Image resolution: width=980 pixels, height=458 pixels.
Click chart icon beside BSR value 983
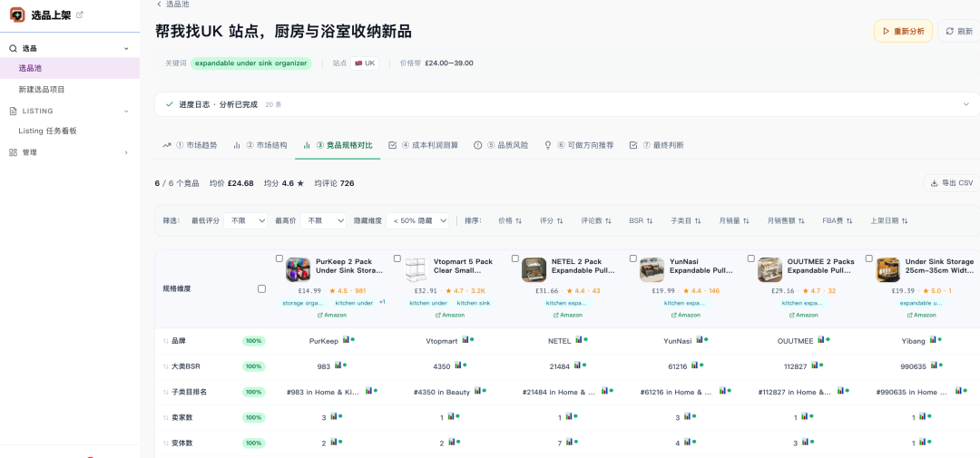pos(338,365)
